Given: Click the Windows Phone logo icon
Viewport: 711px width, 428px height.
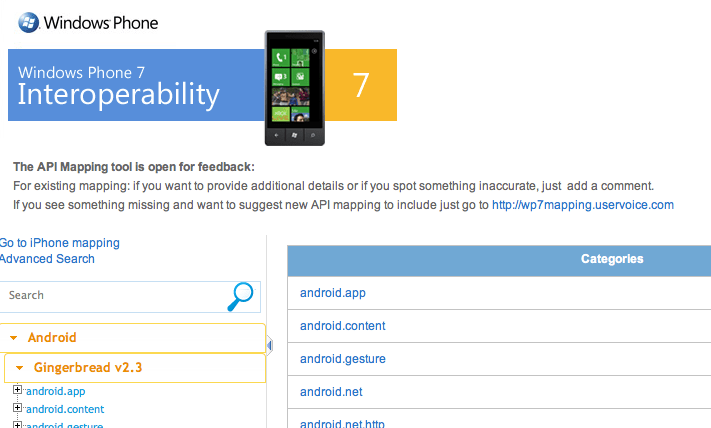Looking at the screenshot, I should 29,23.
